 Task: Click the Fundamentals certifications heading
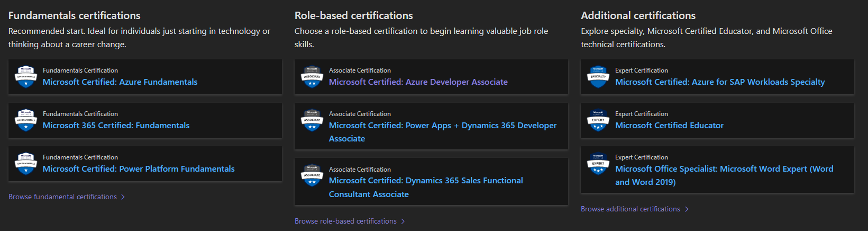coord(75,15)
